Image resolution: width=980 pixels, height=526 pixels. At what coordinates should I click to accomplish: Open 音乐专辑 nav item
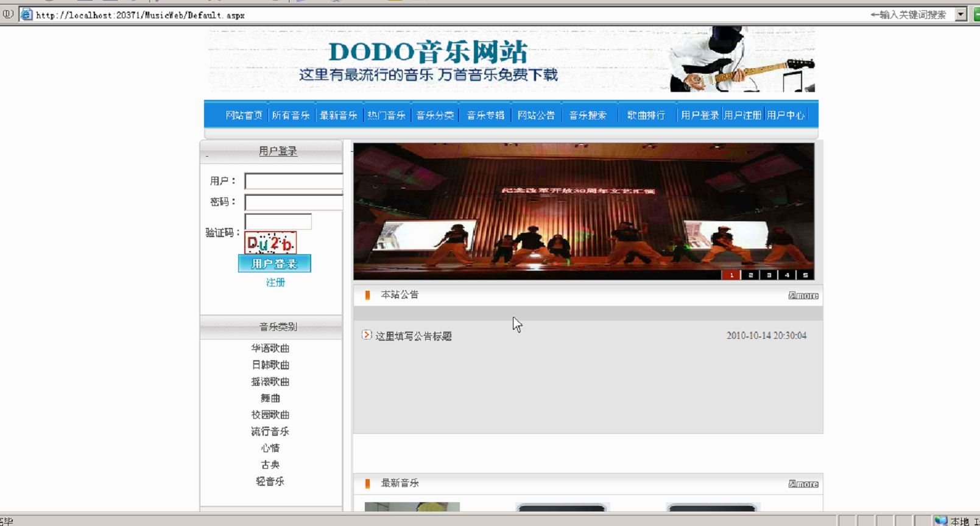click(x=485, y=115)
